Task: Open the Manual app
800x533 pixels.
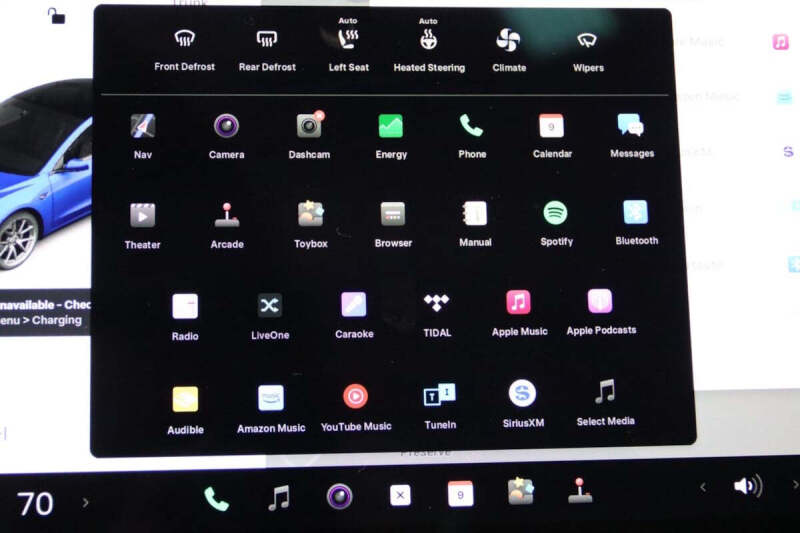Action: pos(475,224)
